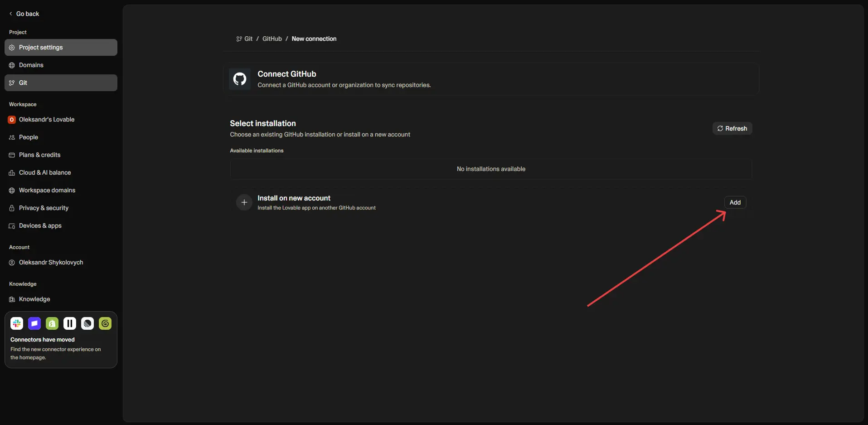
Task: Click the Domains globe icon
Action: point(12,65)
